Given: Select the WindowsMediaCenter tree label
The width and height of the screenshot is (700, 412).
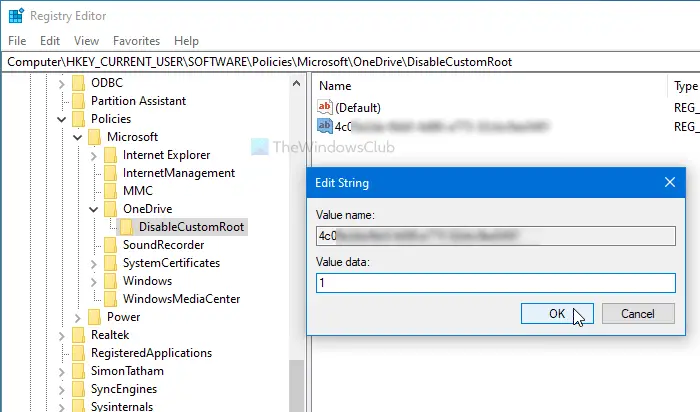Looking at the screenshot, I should pos(182,299).
